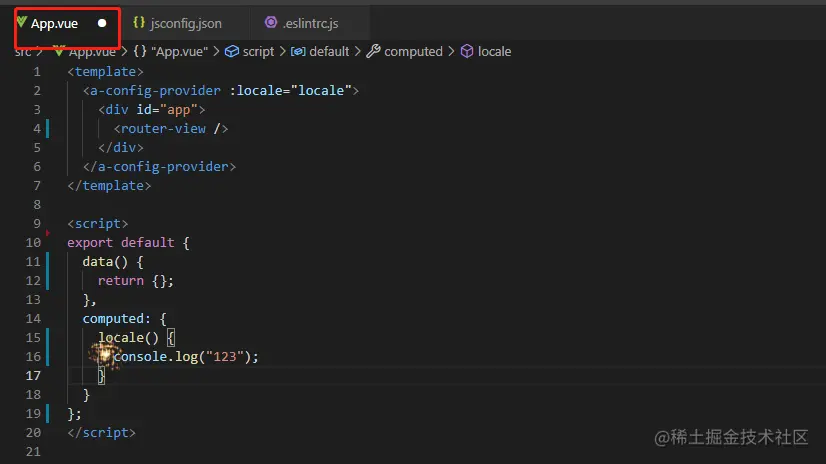Screen dimensions: 826x464
Task: Click the src breadcrumb segment
Action: pos(23,52)
